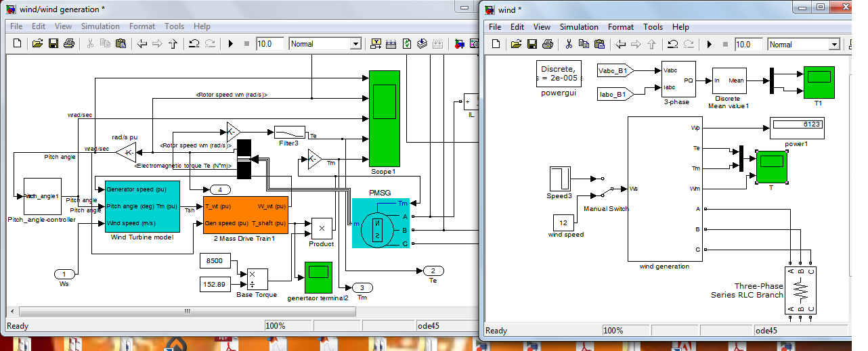The width and height of the screenshot is (868, 351).
Task: Start simulation in wind window
Action: pyautogui.click(x=709, y=44)
